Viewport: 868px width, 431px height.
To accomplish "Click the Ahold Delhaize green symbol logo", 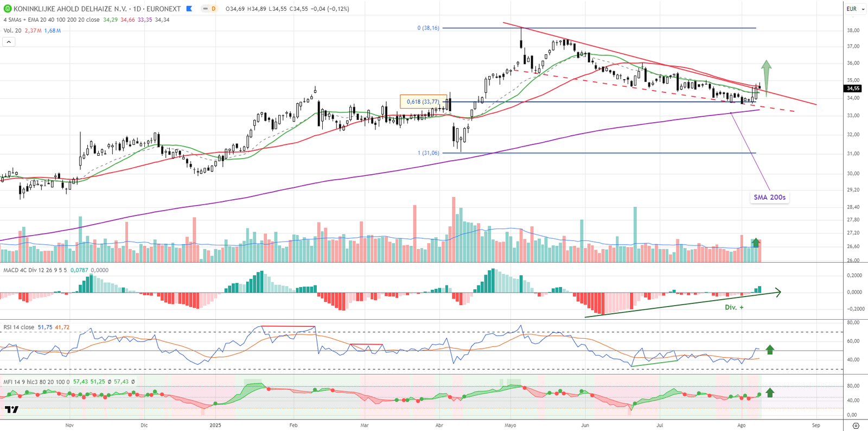I will [8, 9].
